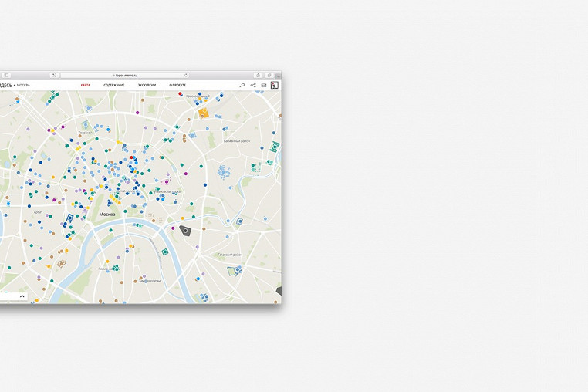
Task: Click the Safari share toolbar button
Action: click(258, 76)
